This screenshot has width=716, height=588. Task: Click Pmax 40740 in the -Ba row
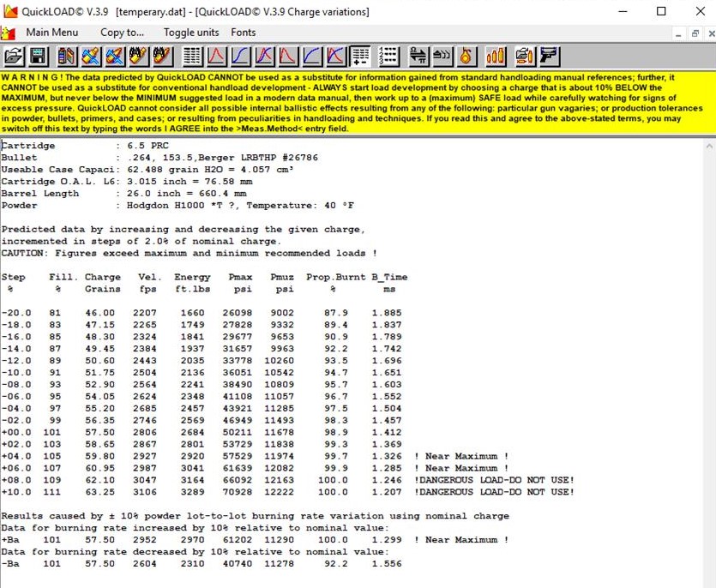tap(238, 563)
